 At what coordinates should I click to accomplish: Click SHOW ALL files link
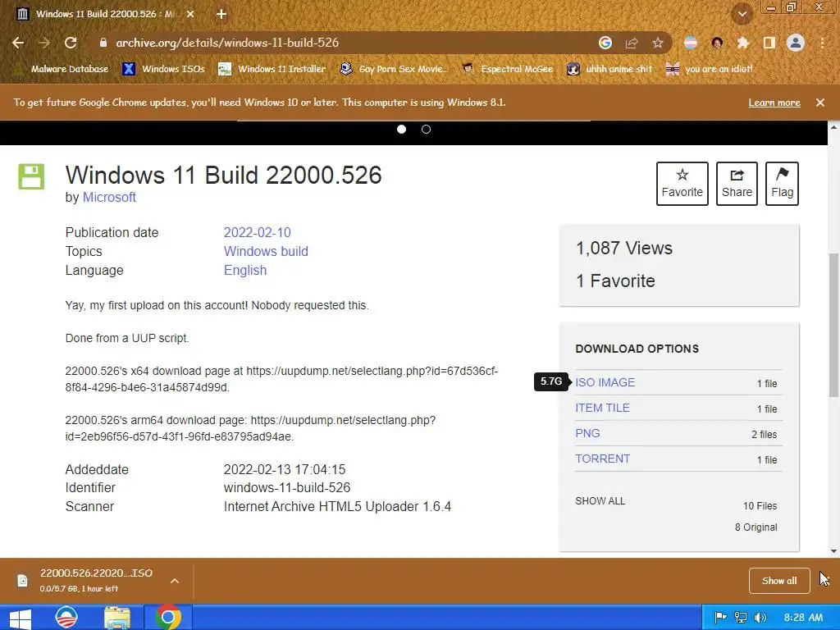click(600, 501)
